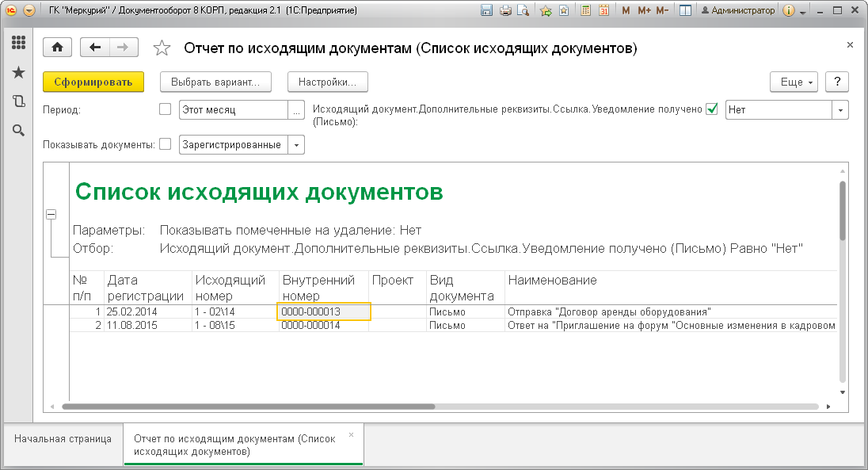Viewport: 868px width, 470px height.
Task: Click the M+ memory add button
Action: coord(644,10)
